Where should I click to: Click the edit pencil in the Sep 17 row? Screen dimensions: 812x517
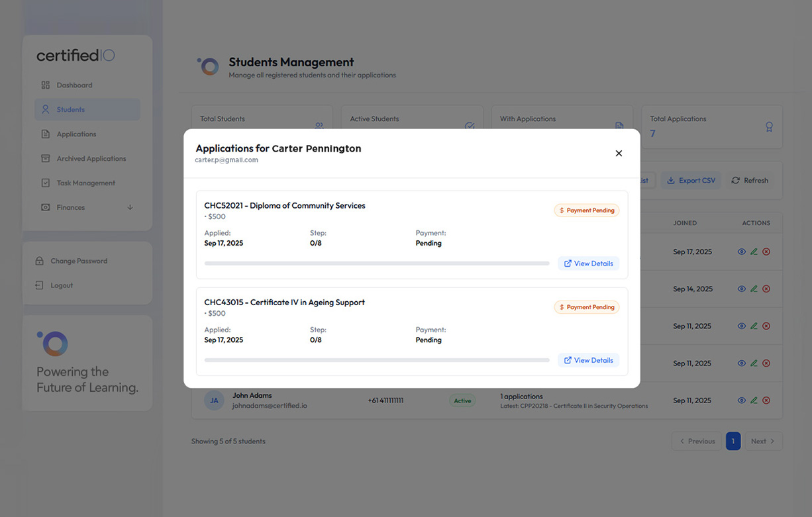point(754,252)
